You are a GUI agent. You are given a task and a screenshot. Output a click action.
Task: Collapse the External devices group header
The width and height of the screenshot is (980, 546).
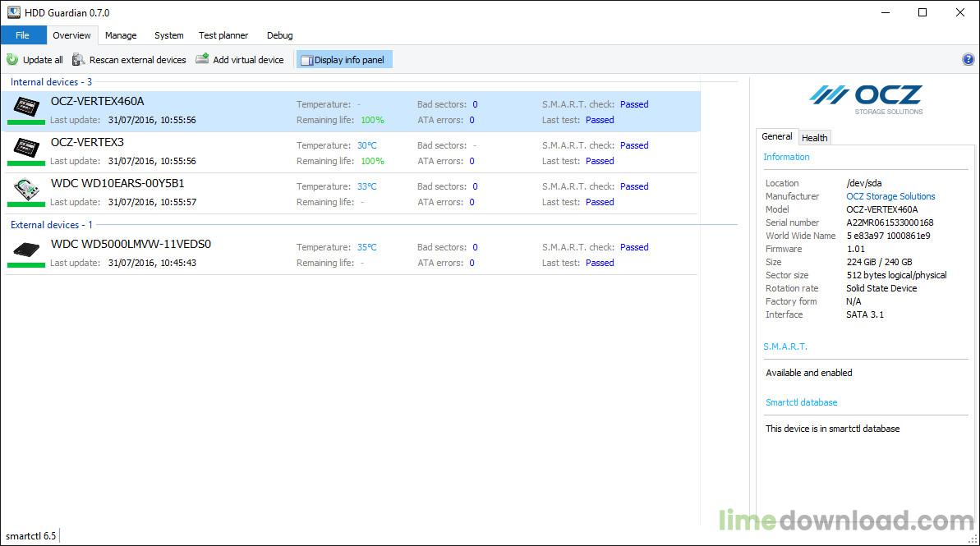coord(51,225)
